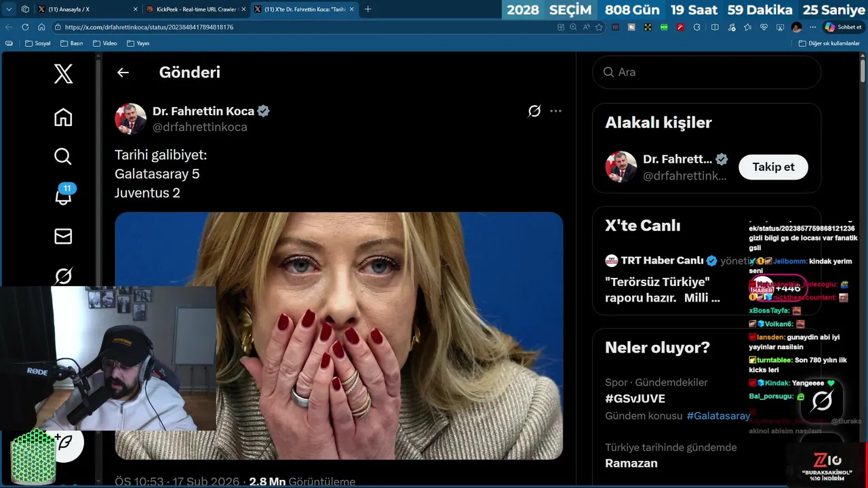Follow with the Takip et button

tap(773, 167)
